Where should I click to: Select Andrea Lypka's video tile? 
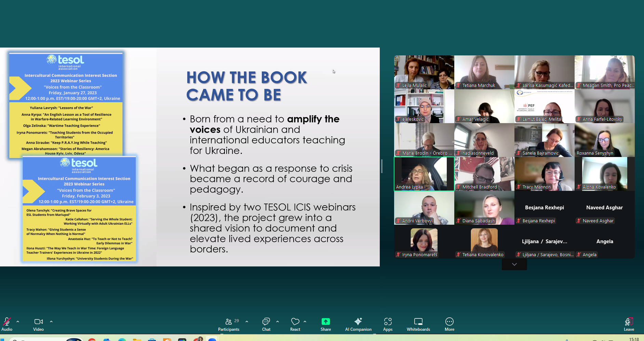coord(424,174)
